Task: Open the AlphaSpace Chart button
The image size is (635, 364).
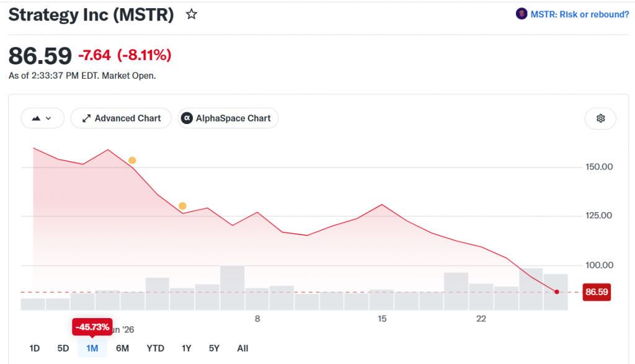Action: pos(228,118)
